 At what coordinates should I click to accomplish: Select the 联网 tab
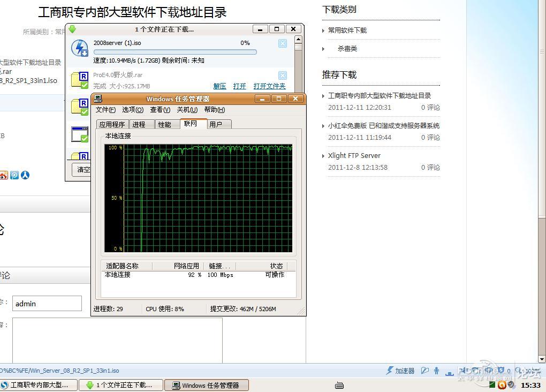point(193,124)
